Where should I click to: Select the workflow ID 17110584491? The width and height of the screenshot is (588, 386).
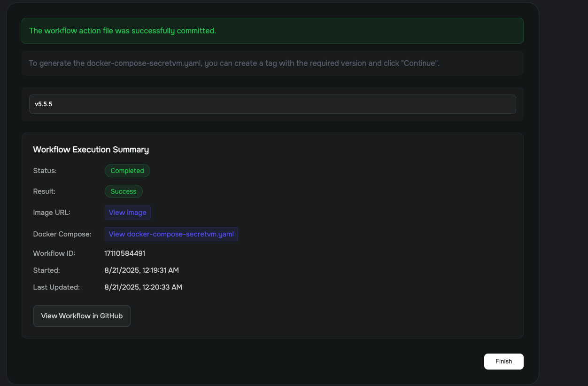point(124,253)
